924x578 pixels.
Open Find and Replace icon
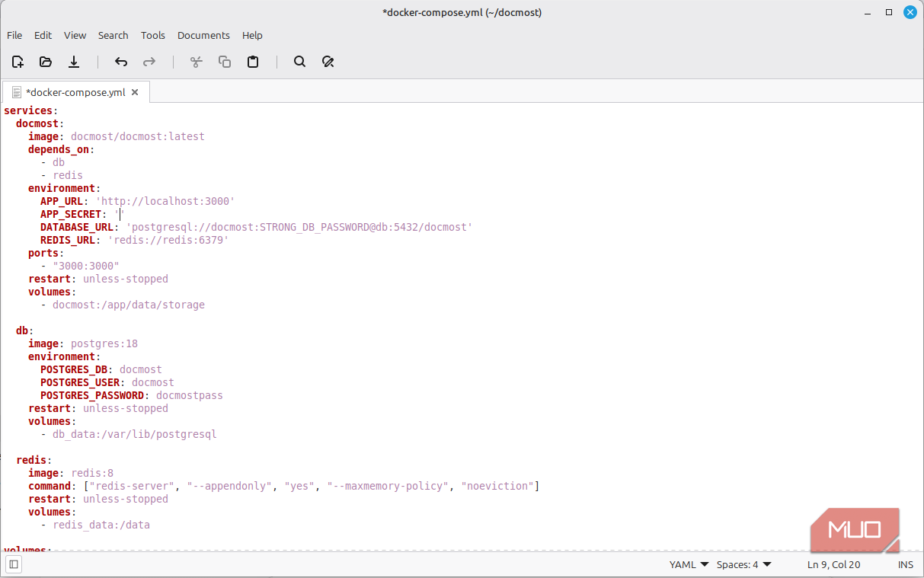pos(328,62)
